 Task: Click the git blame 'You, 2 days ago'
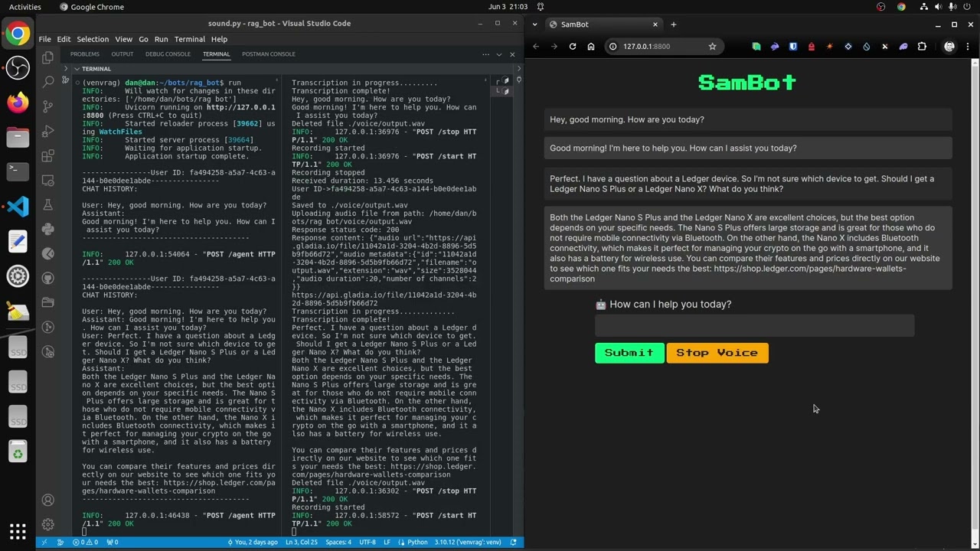pyautogui.click(x=253, y=542)
